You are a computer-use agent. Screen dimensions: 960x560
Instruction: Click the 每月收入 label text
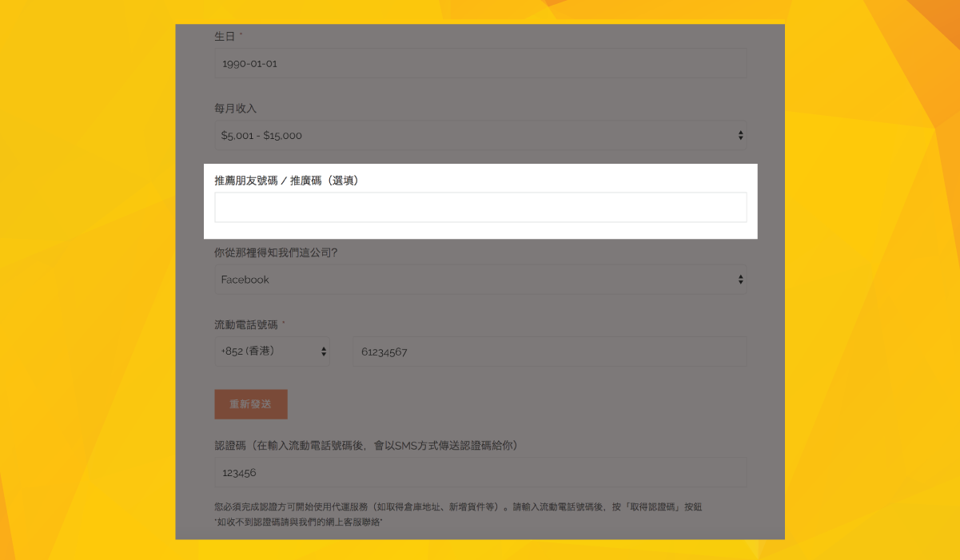[x=236, y=109]
